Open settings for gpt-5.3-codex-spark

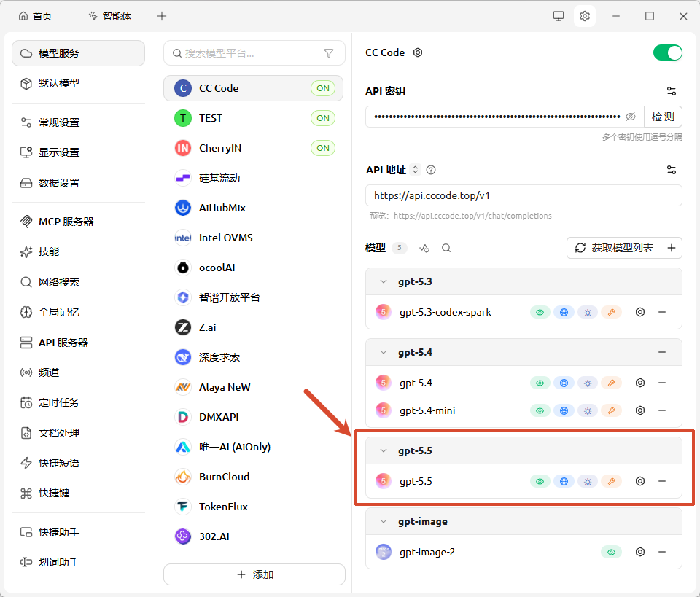[x=639, y=312]
